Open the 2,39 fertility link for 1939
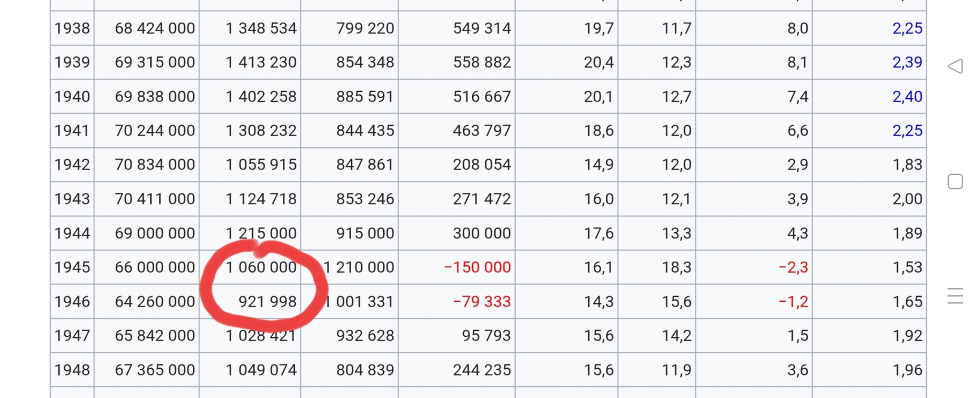Screen dimensions: 980x398 907,62
